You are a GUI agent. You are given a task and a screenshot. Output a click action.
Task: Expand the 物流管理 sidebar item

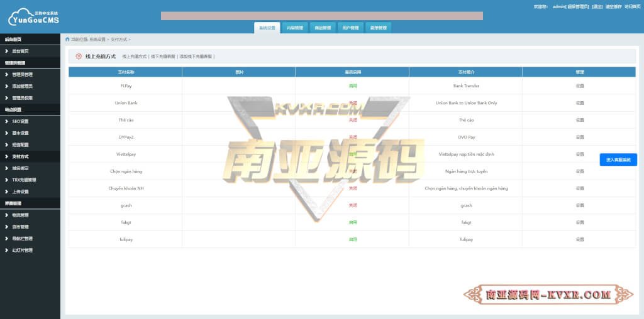20,215
